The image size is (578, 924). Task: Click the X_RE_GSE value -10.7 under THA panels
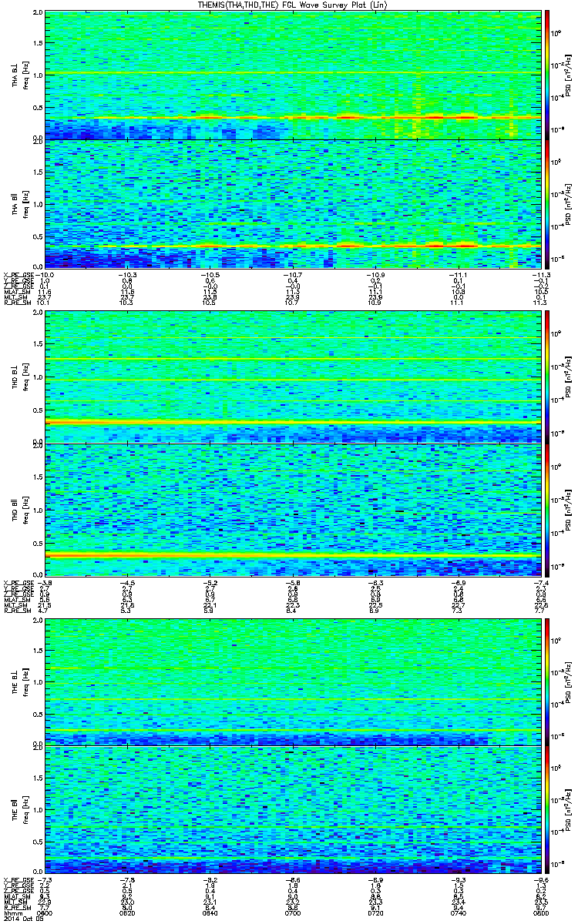click(294, 274)
